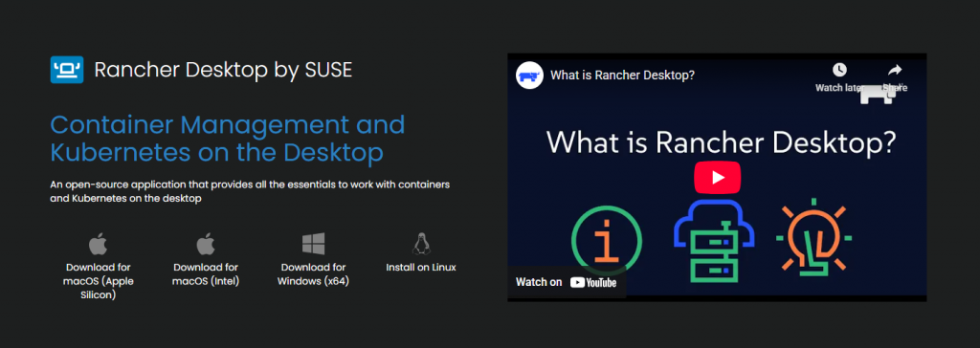980x348 pixels.
Task: Click the Apple icon for Apple Silicon download
Action: 99,243
